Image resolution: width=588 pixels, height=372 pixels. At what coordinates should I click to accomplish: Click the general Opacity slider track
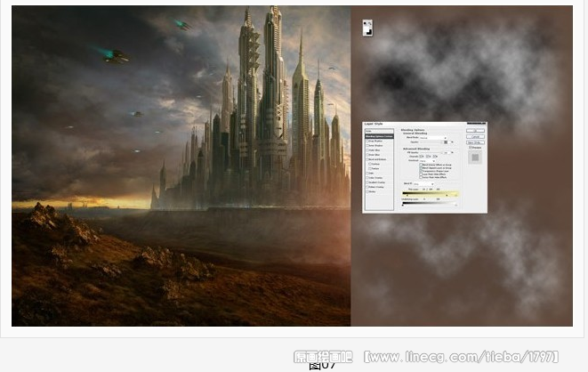[431, 142]
